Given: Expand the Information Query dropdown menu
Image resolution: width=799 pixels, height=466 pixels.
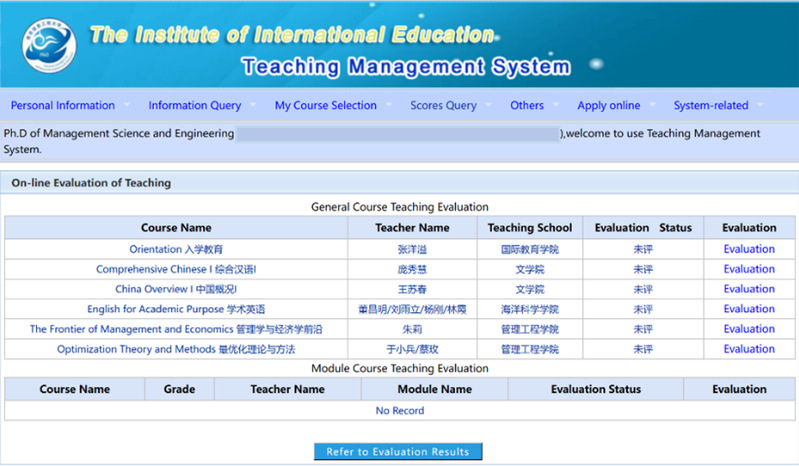Looking at the screenshot, I should tap(195, 106).
